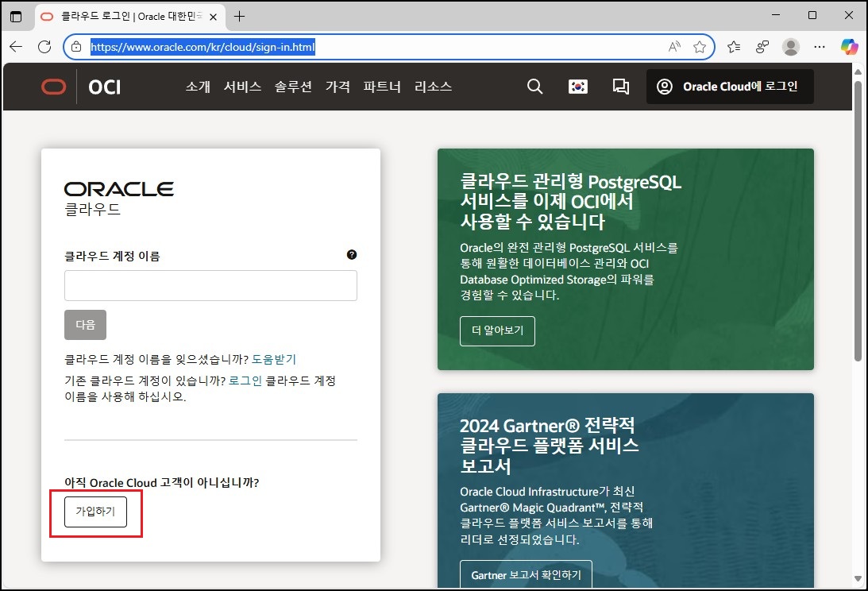Open a new tab with plus icon
Viewport: 868px width, 591px height.
click(239, 17)
